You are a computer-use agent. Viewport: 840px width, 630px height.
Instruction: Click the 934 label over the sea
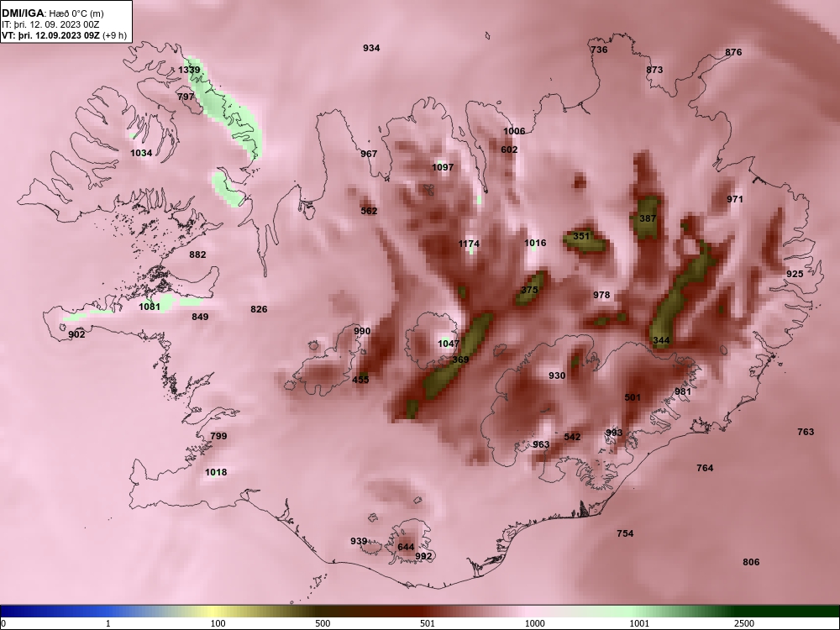coord(371,48)
